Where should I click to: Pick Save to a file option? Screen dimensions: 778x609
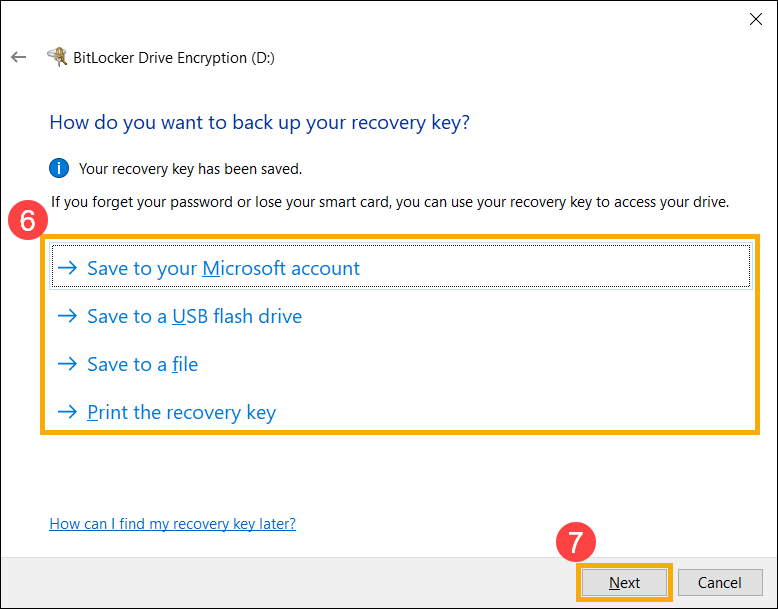[142, 364]
